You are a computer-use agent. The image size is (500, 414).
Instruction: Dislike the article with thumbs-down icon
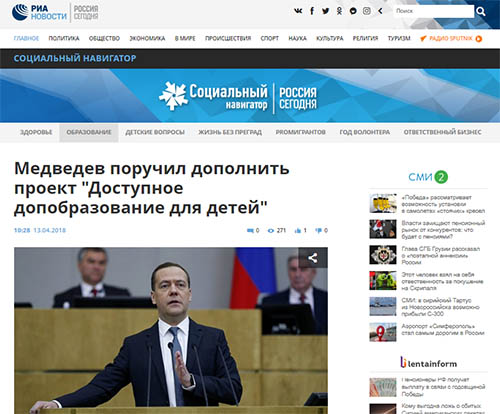click(x=319, y=230)
